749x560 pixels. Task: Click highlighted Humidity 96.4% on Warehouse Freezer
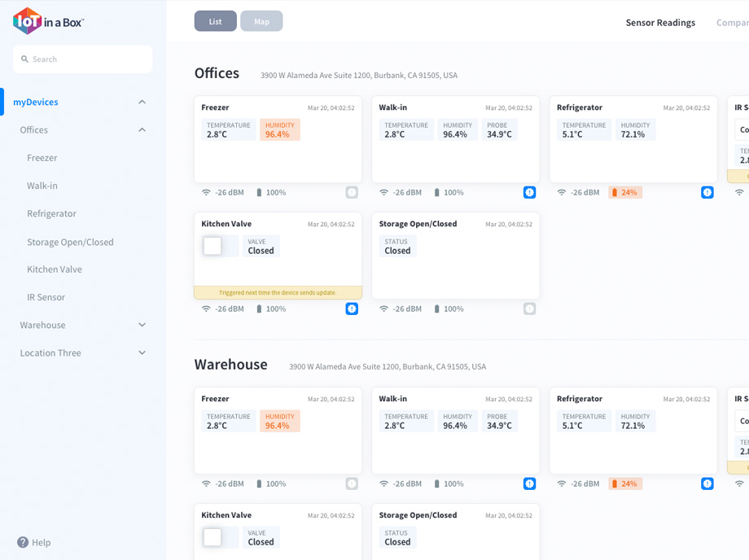[279, 421]
